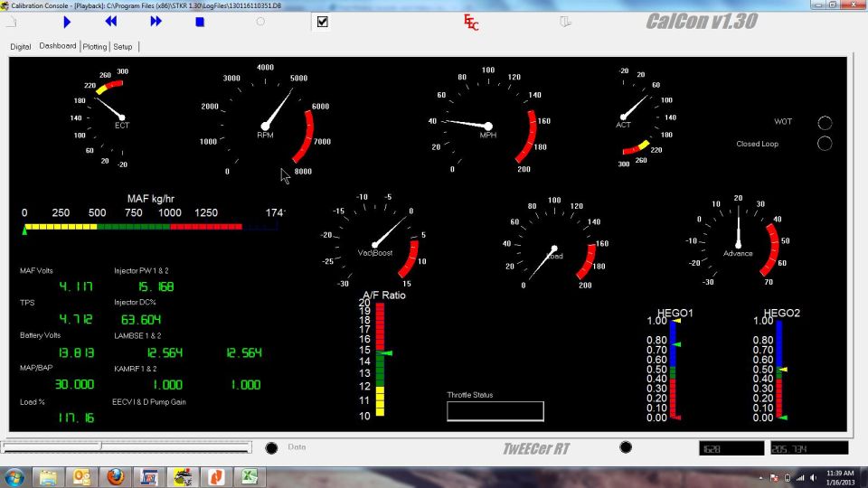This screenshot has width=868, height=488.
Task: Click the HEGO2 vertical bar
Action: point(778,369)
